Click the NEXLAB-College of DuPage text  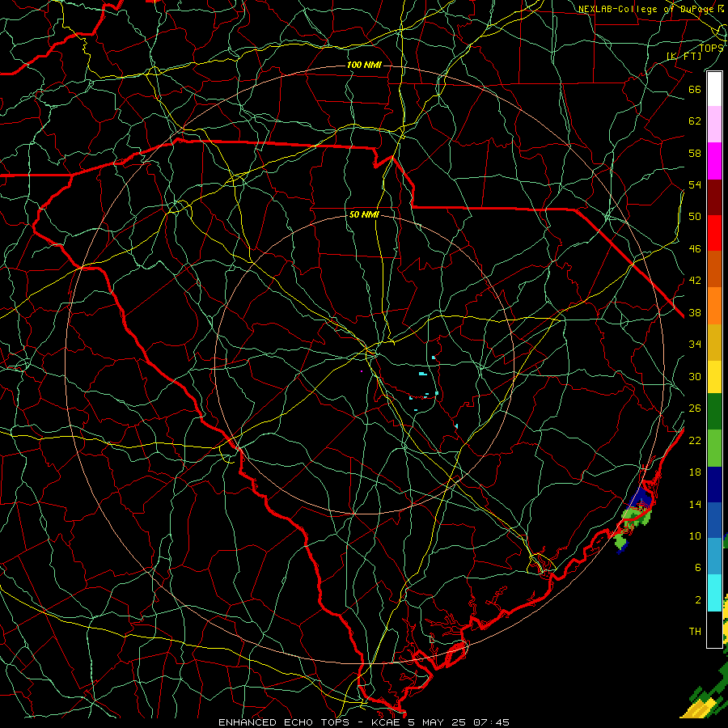point(645,9)
